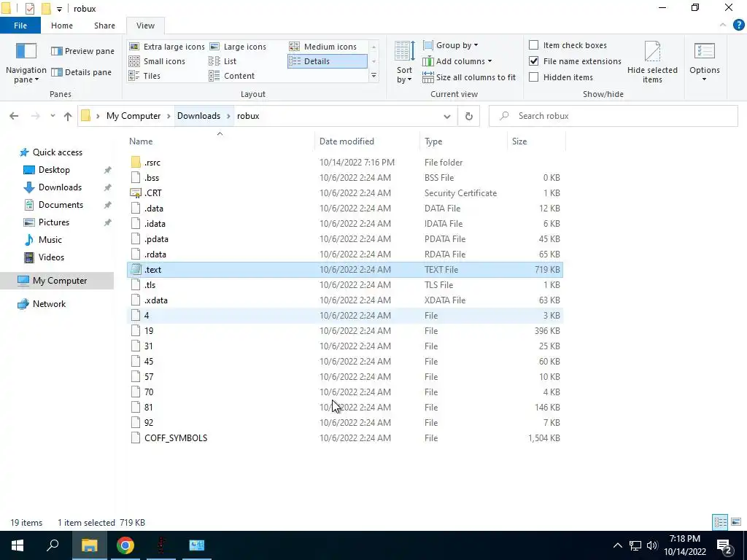Open the Windows Start menu
Viewport: 747px width, 560px height.
[x=18, y=545]
